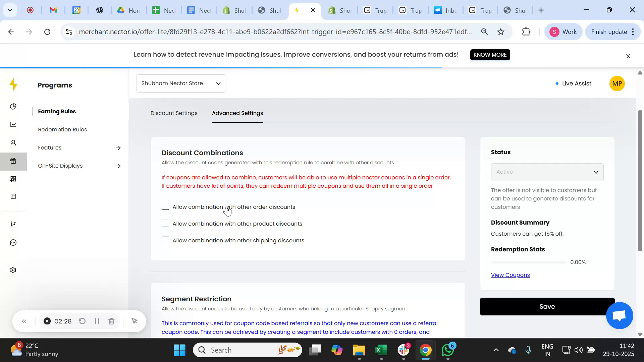This screenshot has height=362, width=644.
Task: Open the analytics pie chart panel in sidebar
Action: (13, 106)
